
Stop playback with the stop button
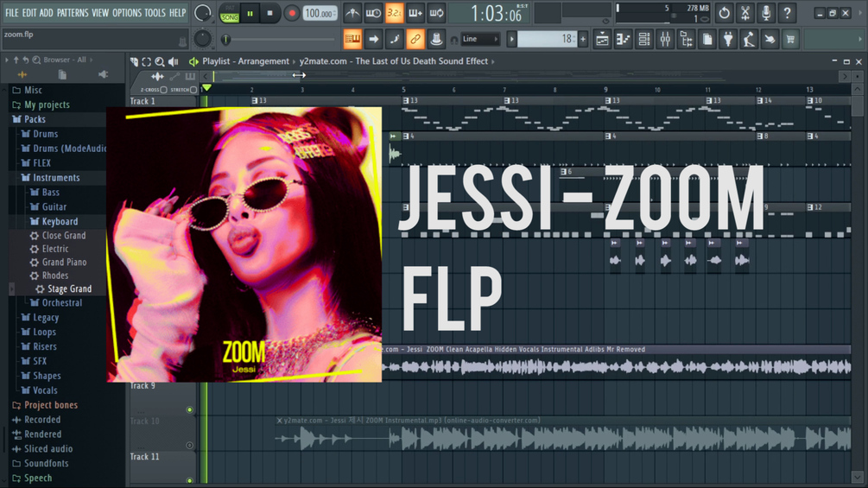pos(269,13)
